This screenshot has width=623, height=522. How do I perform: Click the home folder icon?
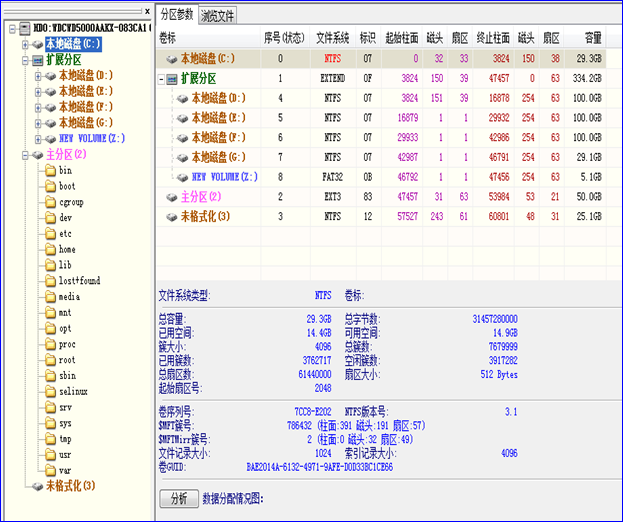pyautogui.click(x=50, y=249)
